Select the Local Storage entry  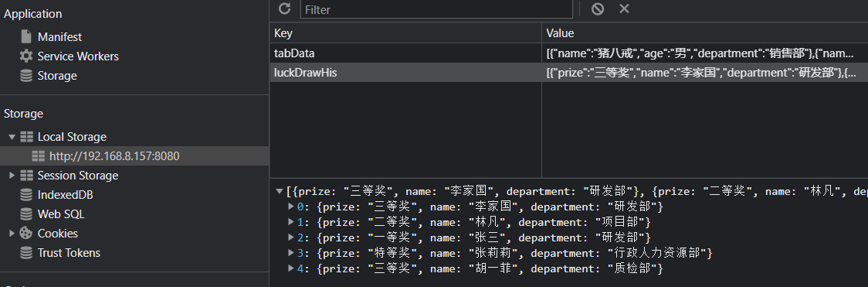click(x=72, y=137)
